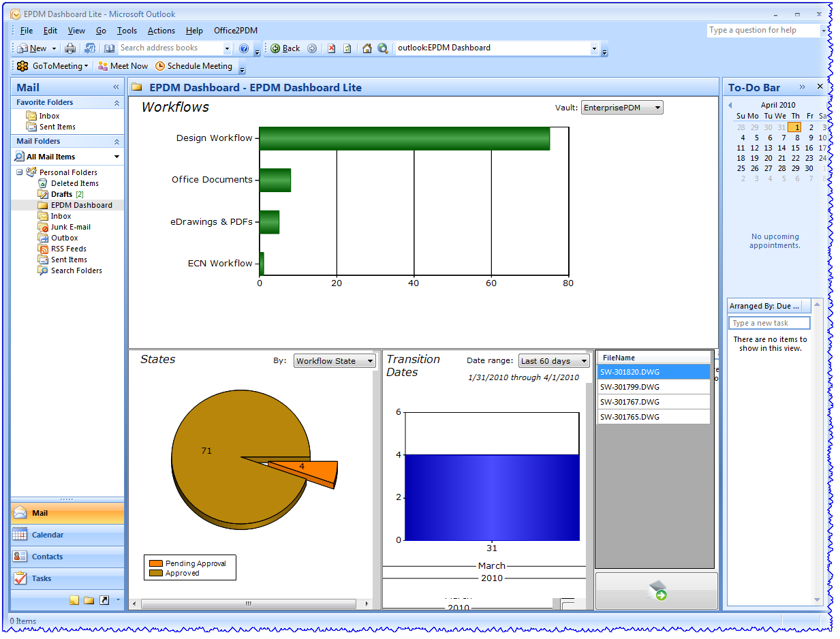Open the Office2PDM menu
Image resolution: width=840 pixels, height=639 pixels.
pos(236,31)
